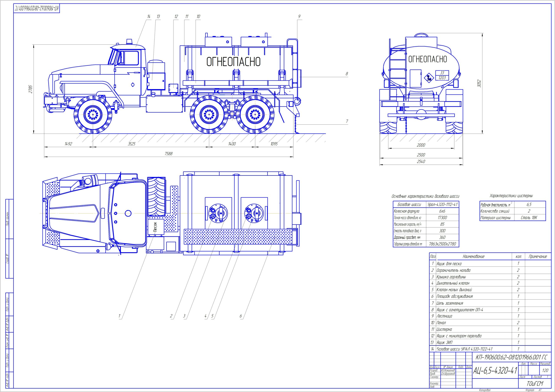Click the 'Песок' label on the sand box

click(155, 227)
